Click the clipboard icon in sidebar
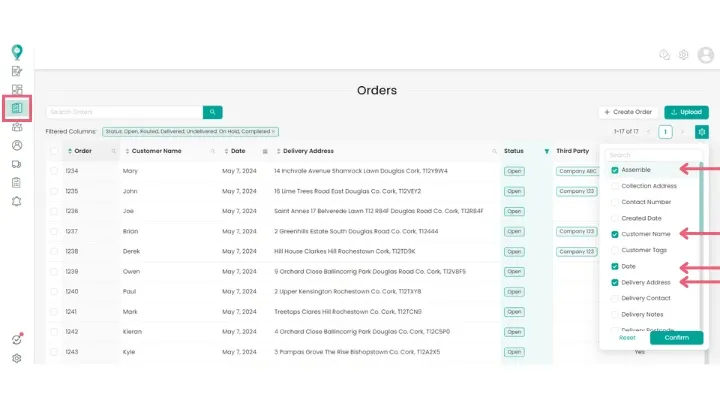 (17, 182)
